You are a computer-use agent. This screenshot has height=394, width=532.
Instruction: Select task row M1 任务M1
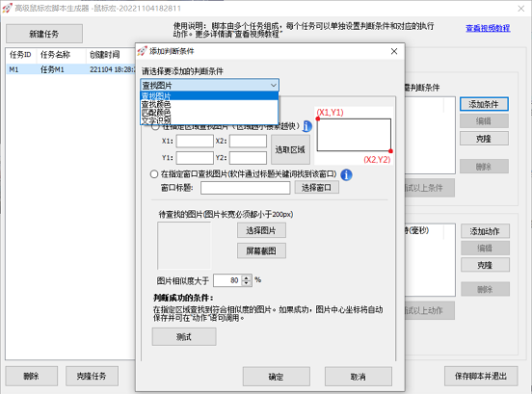(x=70, y=69)
